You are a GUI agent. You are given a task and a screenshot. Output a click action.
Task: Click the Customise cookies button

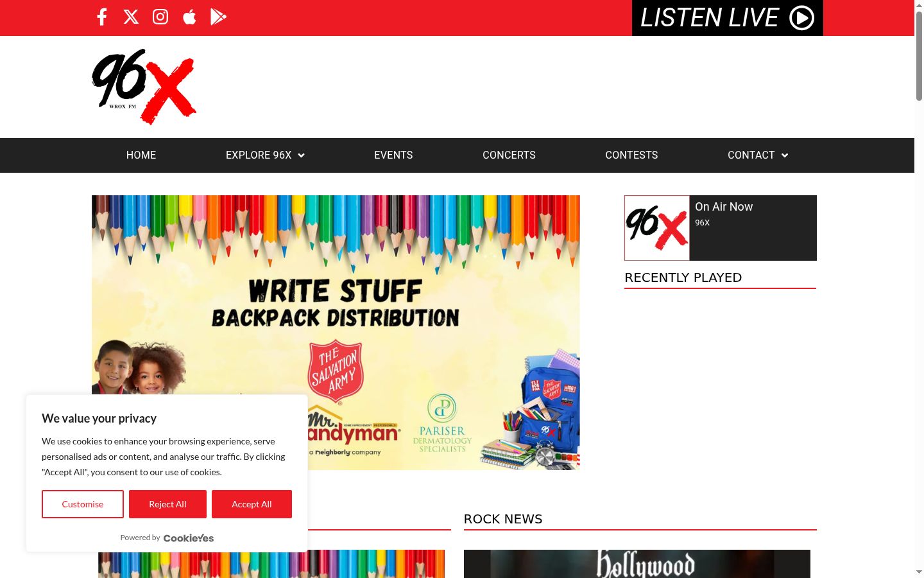[83, 504]
